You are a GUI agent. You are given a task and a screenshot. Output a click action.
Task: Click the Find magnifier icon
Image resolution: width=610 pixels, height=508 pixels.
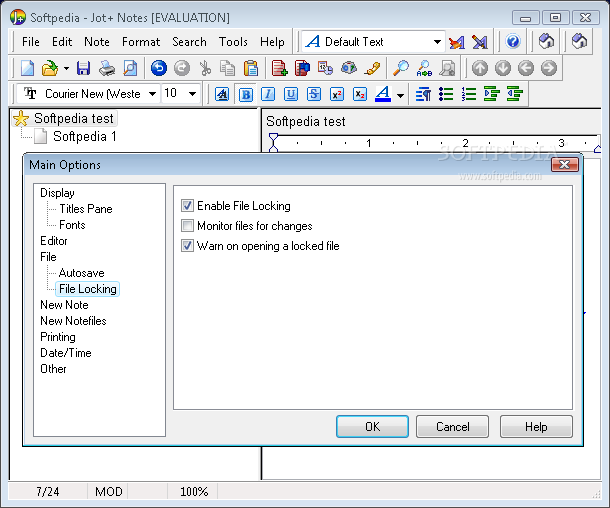pyautogui.click(x=401, y=68)
